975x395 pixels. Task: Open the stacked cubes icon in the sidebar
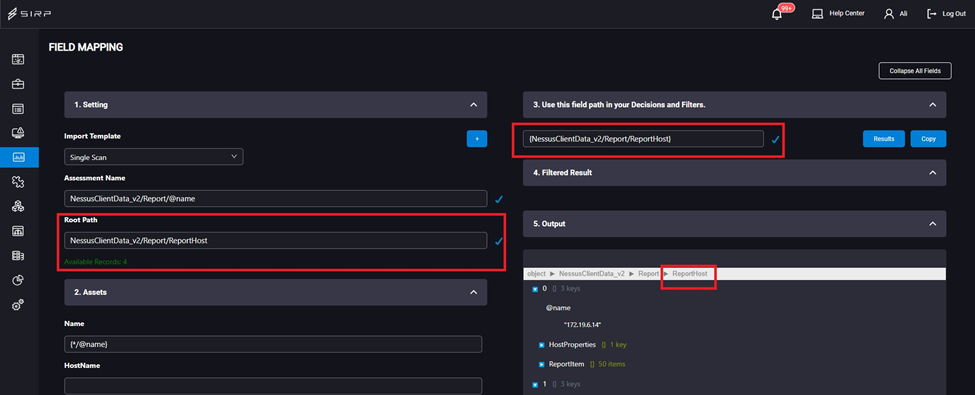coord(18,206)
